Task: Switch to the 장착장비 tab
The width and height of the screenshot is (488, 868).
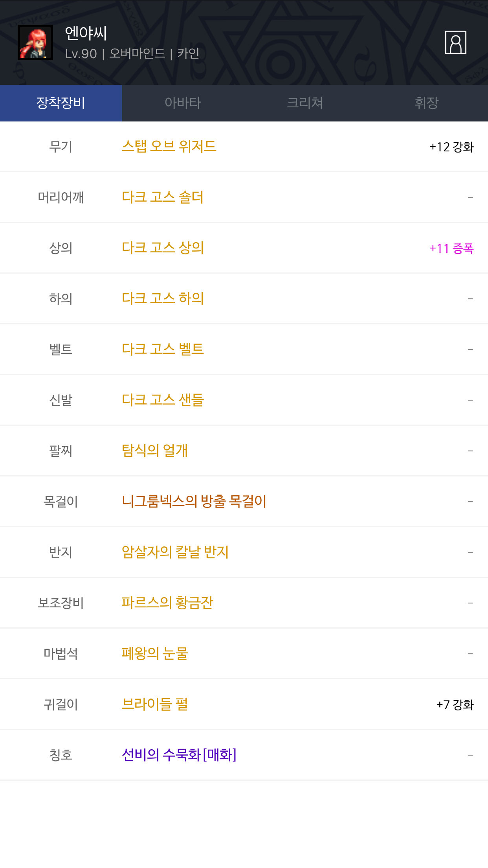Action: point(61,103)
